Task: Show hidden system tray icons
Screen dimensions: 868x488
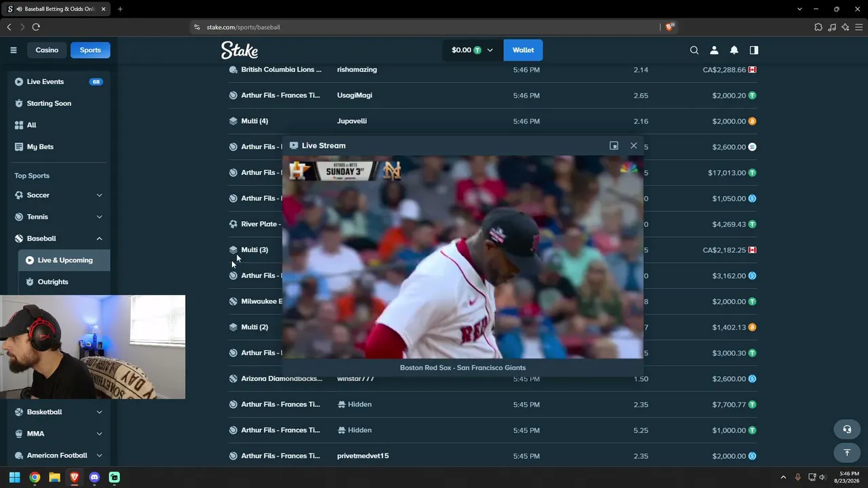Action: coord(783,477)
